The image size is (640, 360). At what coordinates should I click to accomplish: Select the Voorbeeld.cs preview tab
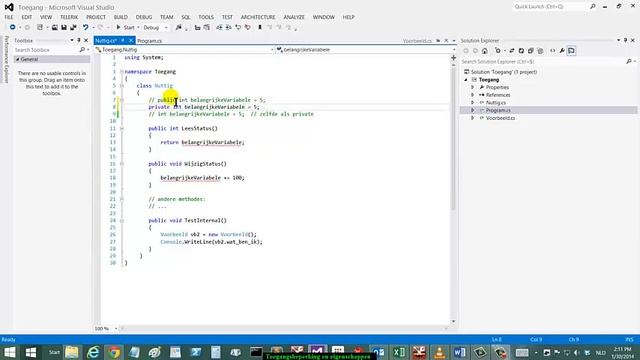[x=417, y=41]
